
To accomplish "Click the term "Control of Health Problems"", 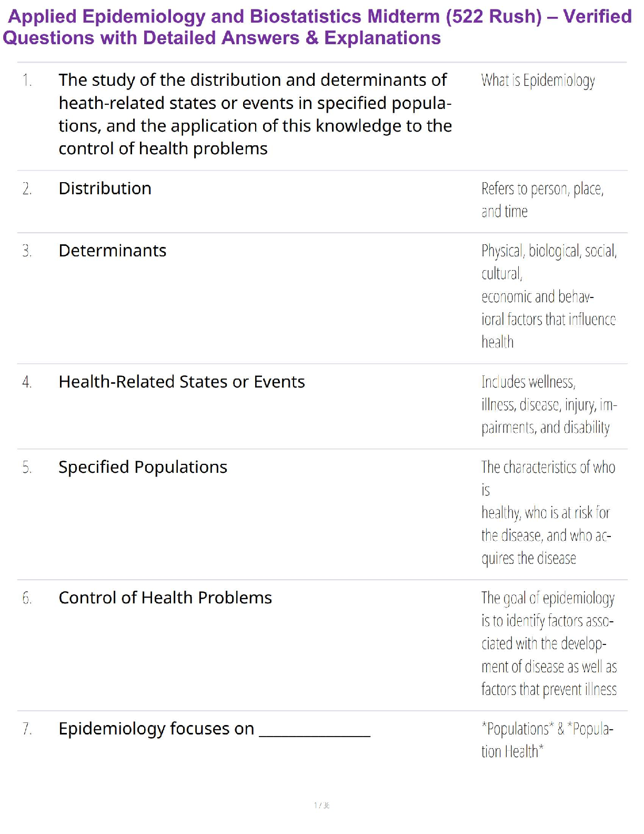I will [x=165, y=598].
